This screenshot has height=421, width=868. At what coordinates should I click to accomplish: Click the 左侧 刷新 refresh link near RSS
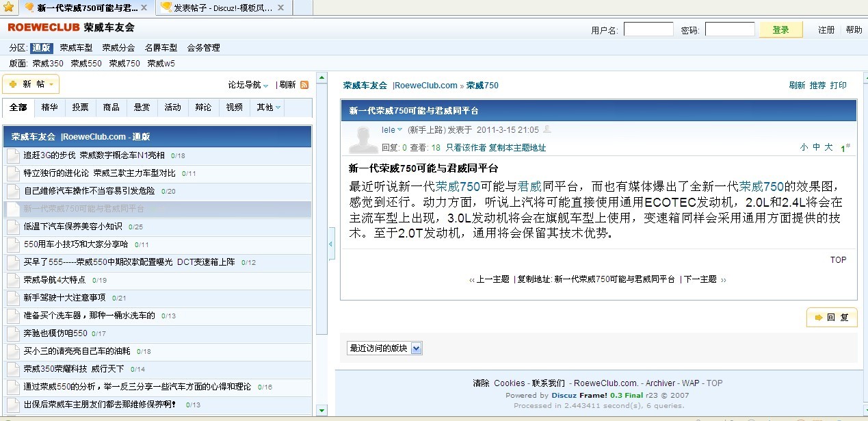[x=287, y=85]
